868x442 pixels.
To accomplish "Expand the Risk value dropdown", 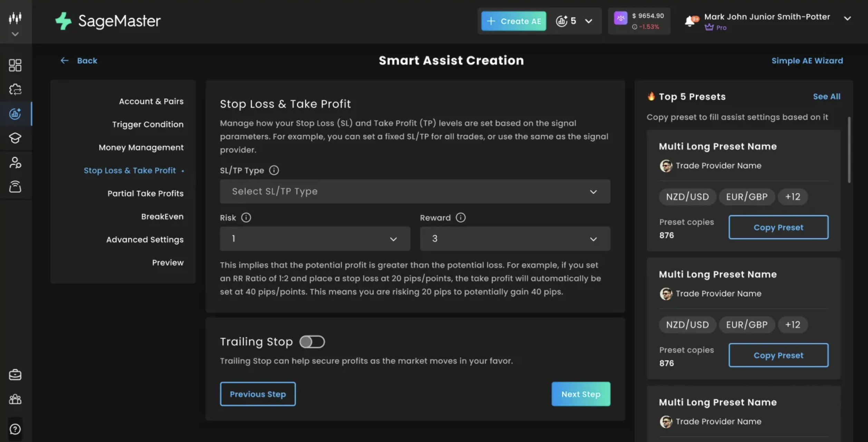I will pos(315,239).
